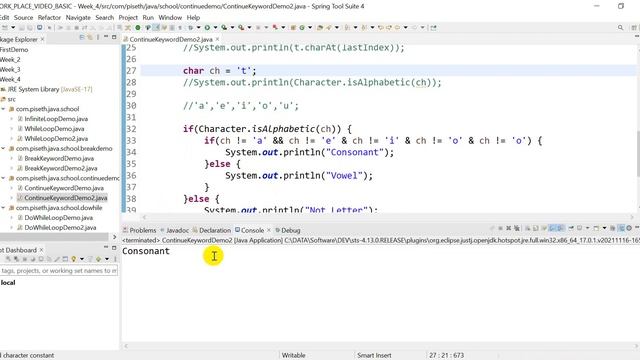Viewport: 640px width, 360px height.
Task: Close the Package Explorer tab
Action: click(42, 39)
